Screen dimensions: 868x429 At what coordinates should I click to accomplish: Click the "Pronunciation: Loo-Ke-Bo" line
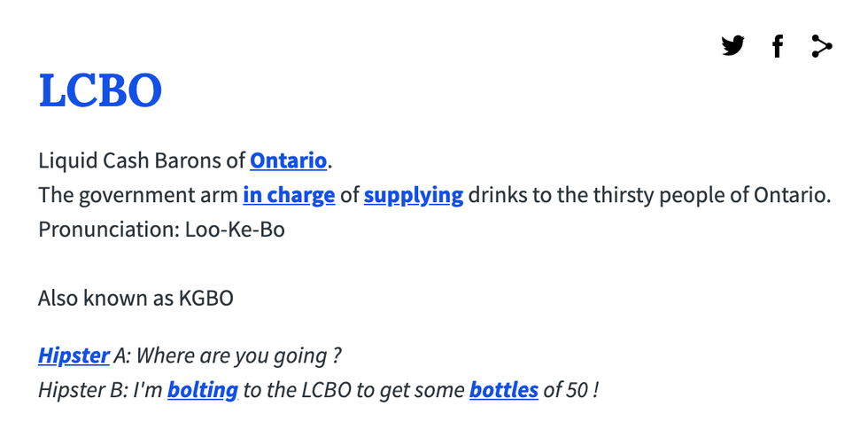(x=161, y=229)
